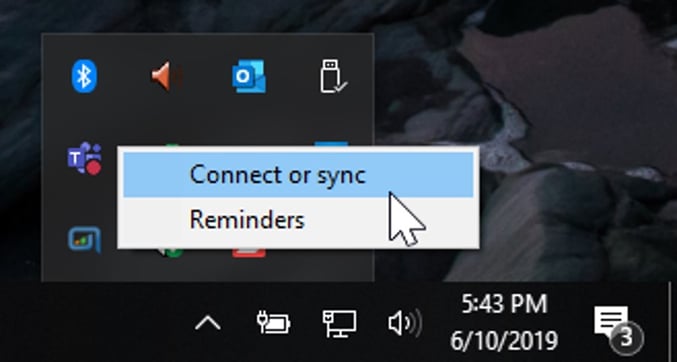Click the red tray icon under the menu

click(x=249, y=253)
